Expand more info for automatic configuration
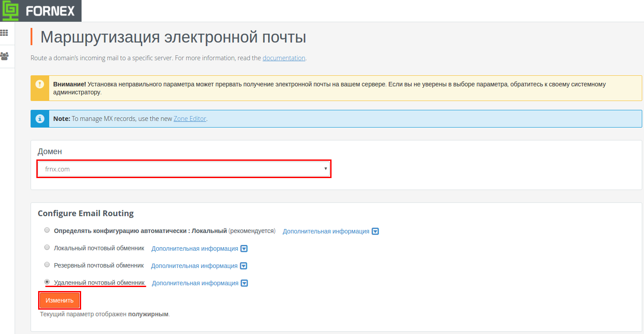The image size is (644, 334). tap(331, 231)
